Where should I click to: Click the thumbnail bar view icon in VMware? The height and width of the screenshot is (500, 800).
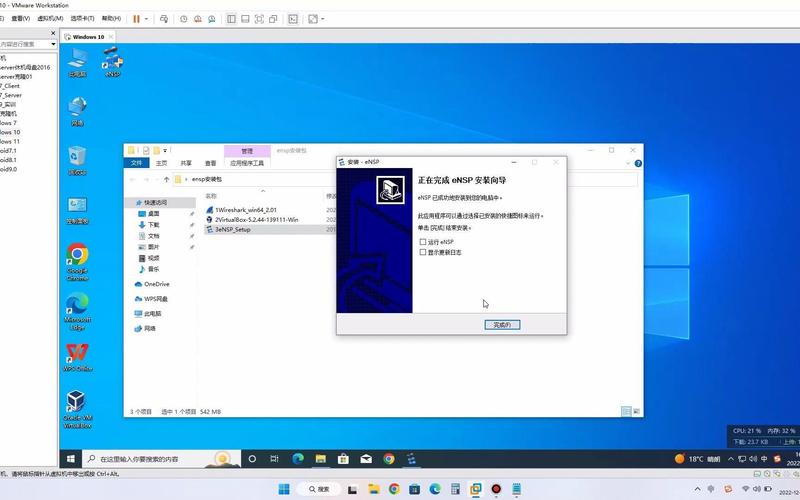click(x=245, y=19)
